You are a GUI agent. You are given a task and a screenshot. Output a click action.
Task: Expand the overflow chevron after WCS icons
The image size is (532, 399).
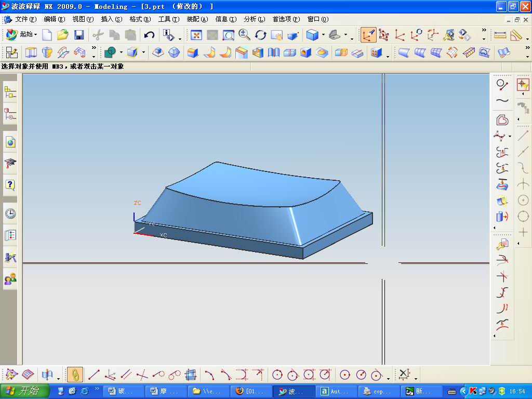click(x=484, y=31)
